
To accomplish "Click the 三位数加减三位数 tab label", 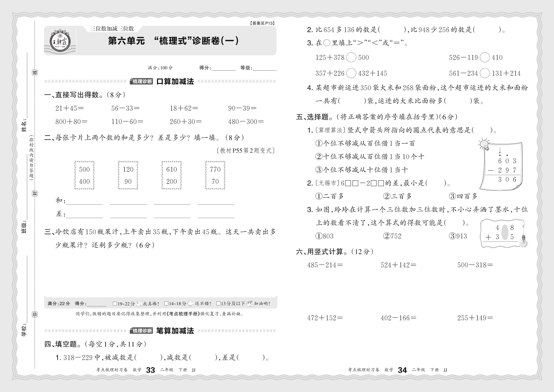I will point(112,29).
